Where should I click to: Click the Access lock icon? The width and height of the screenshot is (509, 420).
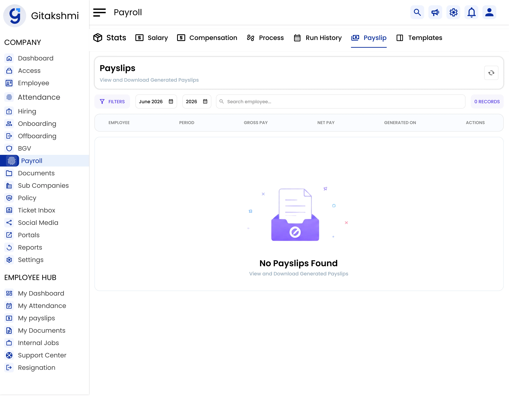[9, 71]
